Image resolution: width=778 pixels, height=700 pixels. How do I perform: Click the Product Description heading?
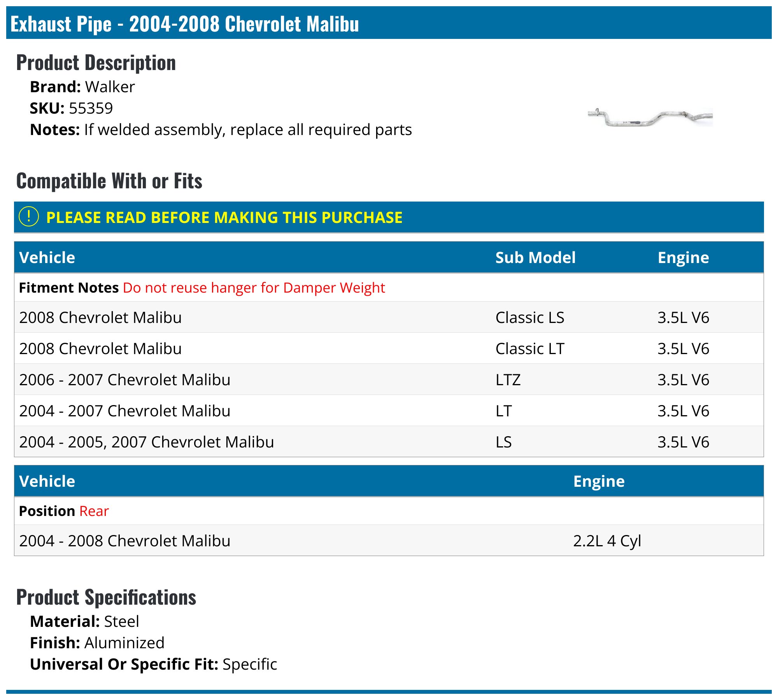click(96, 63)
